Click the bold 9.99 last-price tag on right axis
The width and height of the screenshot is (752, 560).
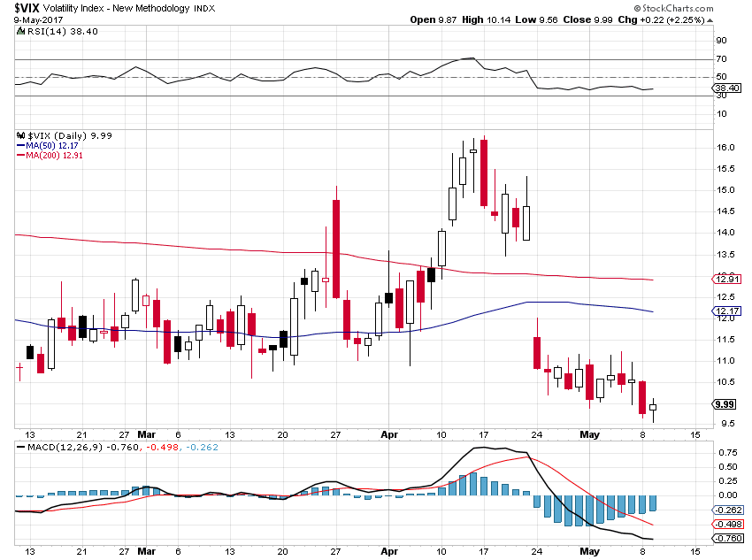click(x=725, y=404)
